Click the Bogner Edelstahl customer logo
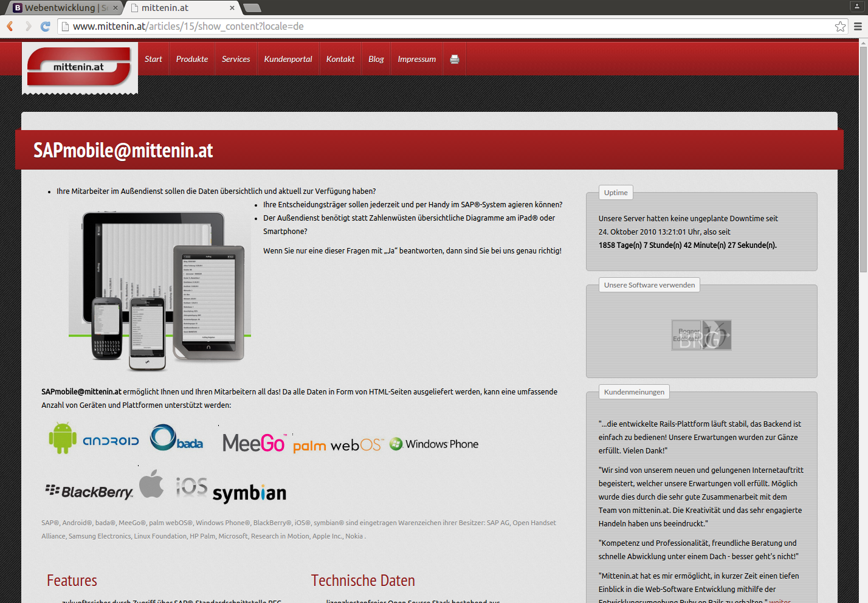 pos(701,335)
